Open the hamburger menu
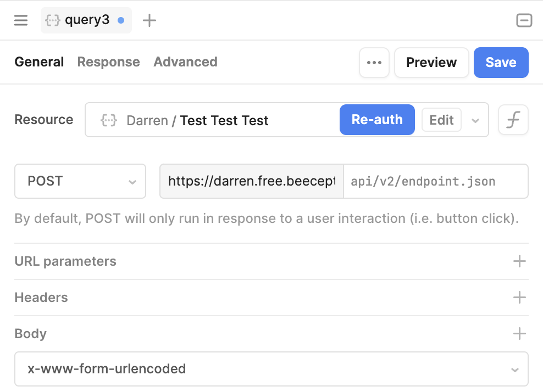 21,21
